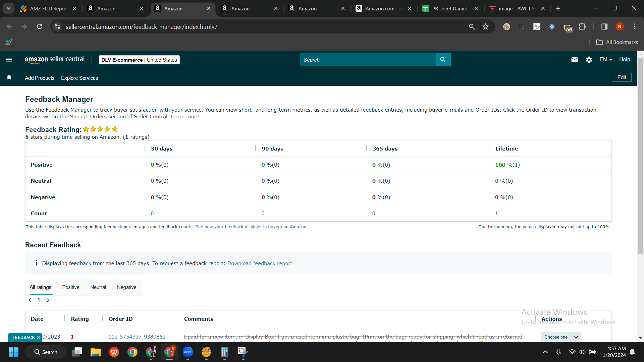Viewport: 644px width, 362px height.
Task: Toggle the browser side panel icon
Action: (x=604, y=26)
